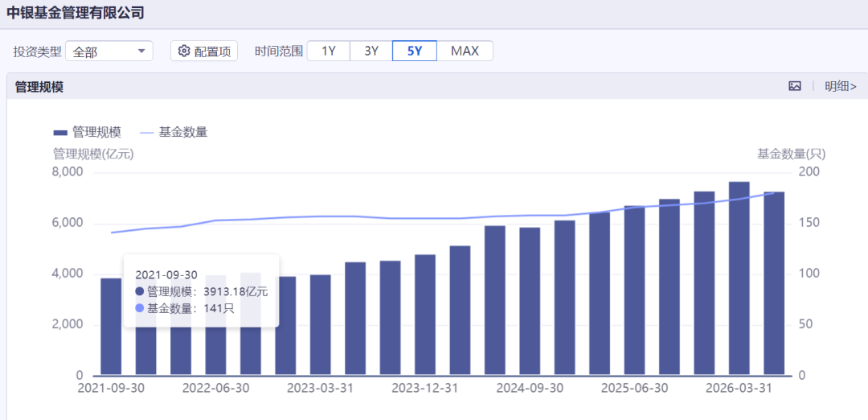The image size is (868, 420).
Task: Open the 投资类型 dropdown showing 全部
Action: pos(109,51)
